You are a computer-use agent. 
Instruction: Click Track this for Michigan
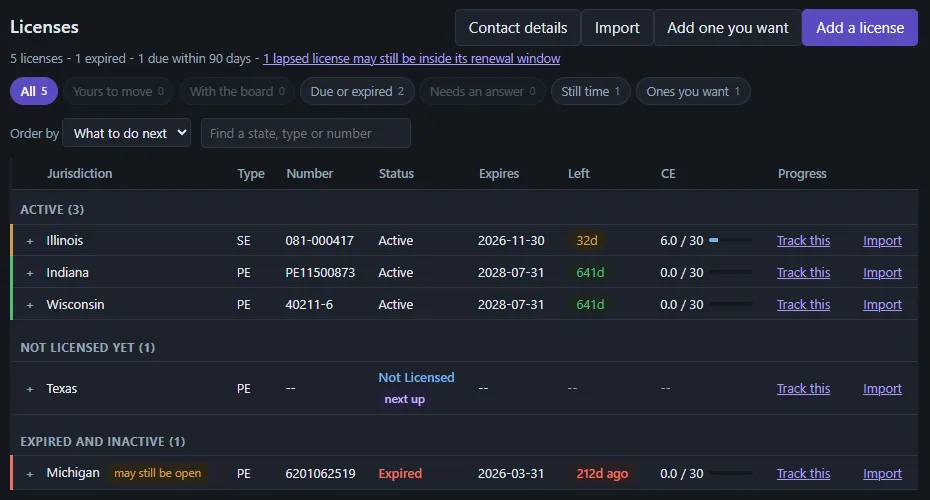pyautogui.click(x=803, y=474)
